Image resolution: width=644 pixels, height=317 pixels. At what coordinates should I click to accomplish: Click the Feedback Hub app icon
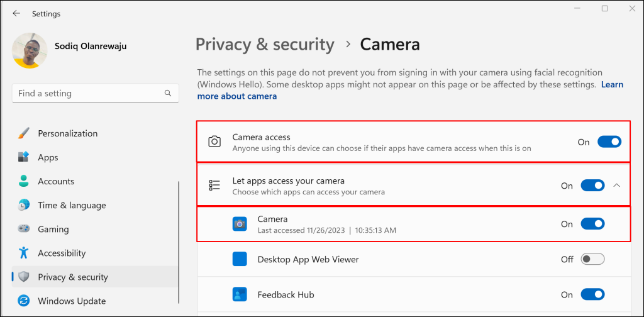(240, 294)
